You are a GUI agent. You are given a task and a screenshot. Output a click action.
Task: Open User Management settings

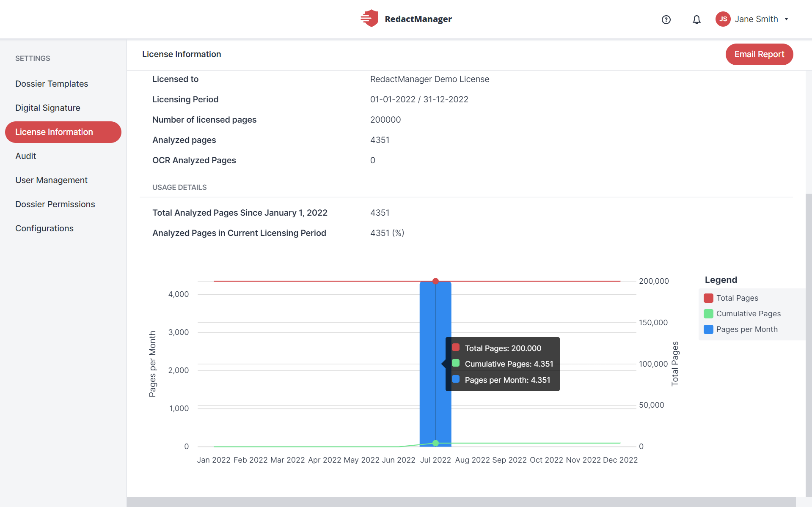pyautogui.click(x=51, y=180)
